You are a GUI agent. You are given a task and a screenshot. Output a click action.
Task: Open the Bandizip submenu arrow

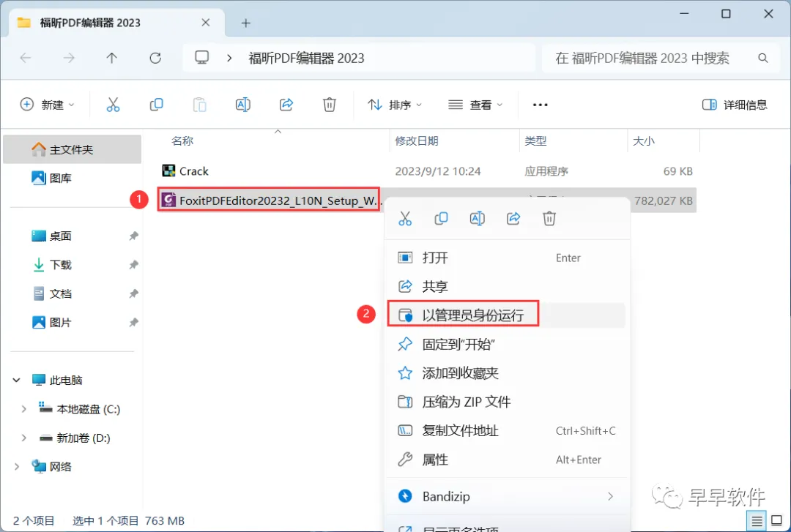coord(610,496)
